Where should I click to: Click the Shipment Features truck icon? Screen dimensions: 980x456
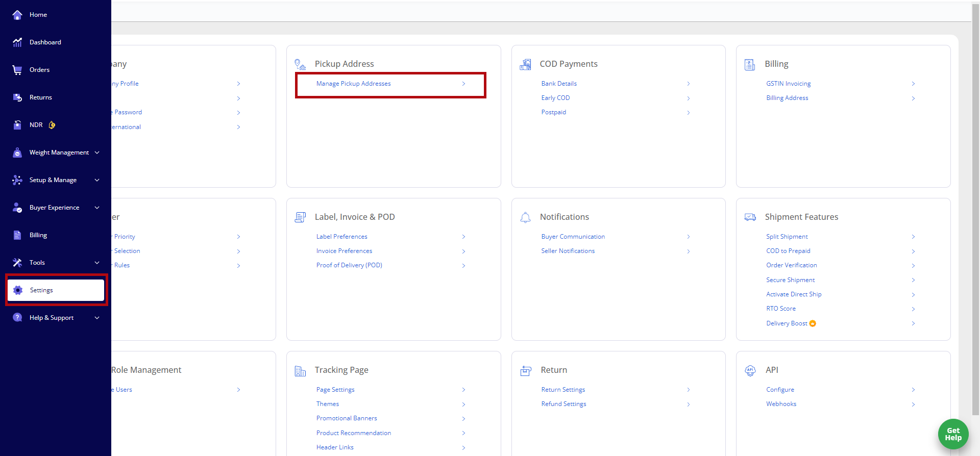[x=750, y=217]
